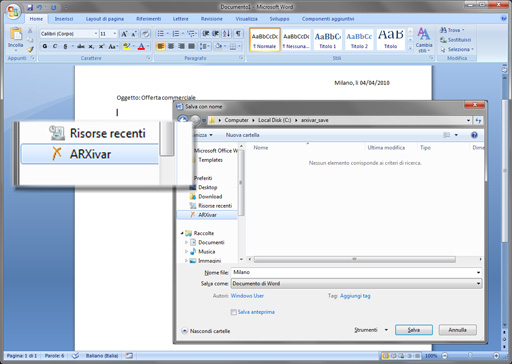Click the text highlight color icon

126,46
